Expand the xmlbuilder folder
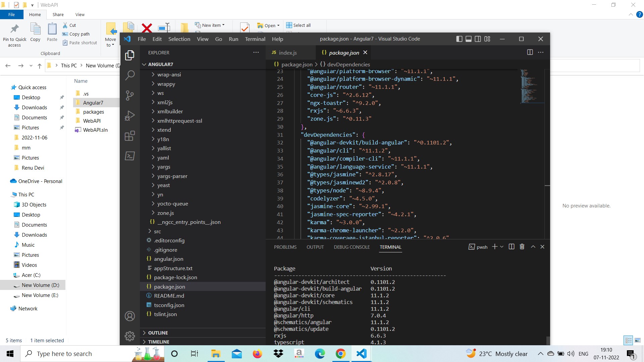The width and height of the screenshot is (644, 362). point(170,111)
